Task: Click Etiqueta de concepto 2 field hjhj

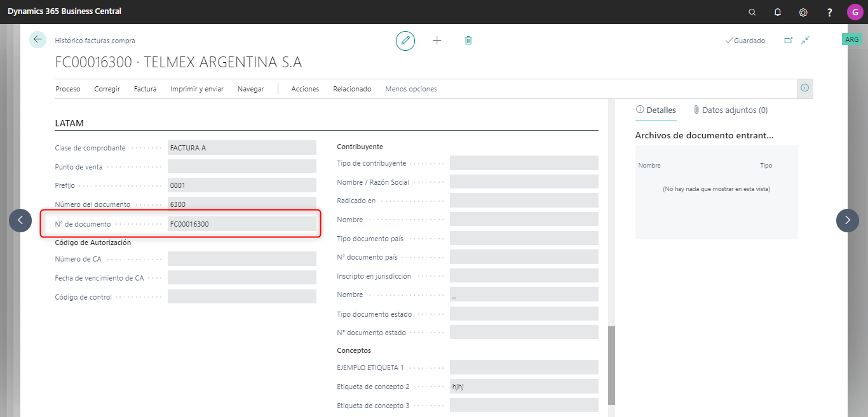Action: (x=524, y=387)
